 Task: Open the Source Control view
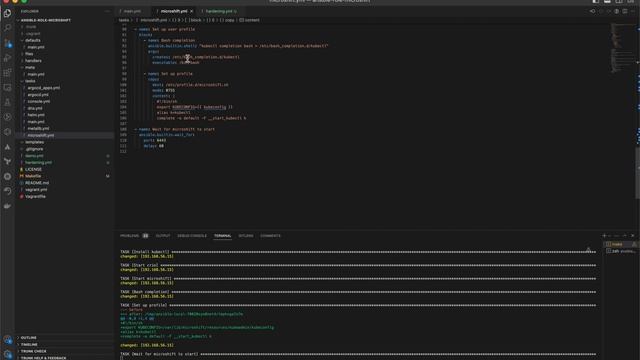(7, 43)
